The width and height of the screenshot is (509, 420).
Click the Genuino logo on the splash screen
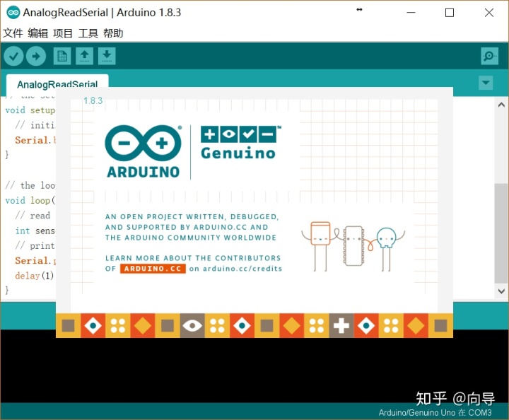(240, 143)
